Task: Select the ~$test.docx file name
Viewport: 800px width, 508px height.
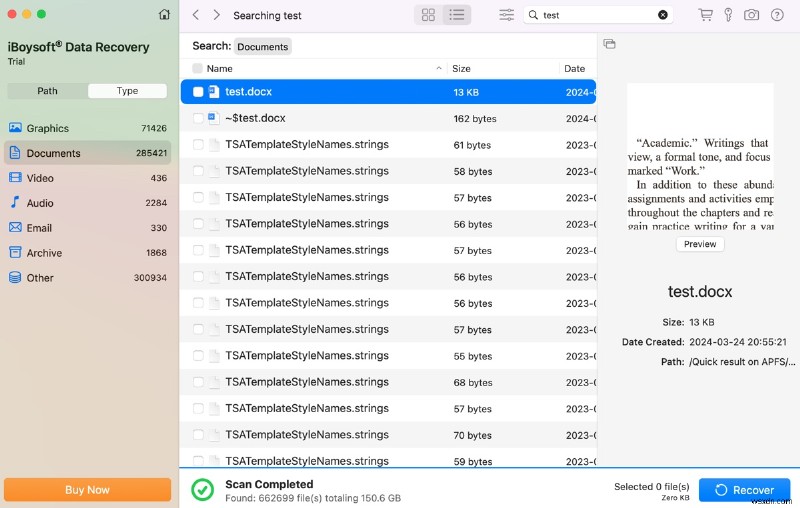Action: 255,118
